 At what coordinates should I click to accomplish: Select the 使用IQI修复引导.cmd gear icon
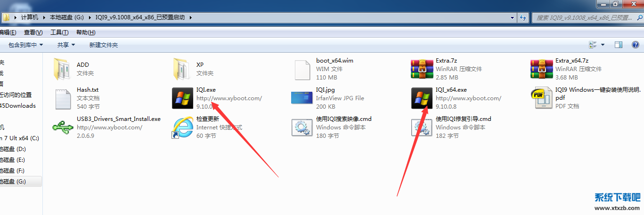point(422,127)
